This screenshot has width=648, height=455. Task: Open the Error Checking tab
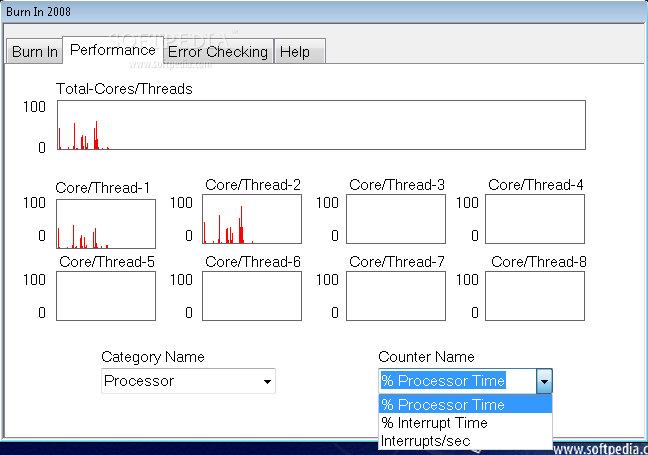click(x=218, y=52)
